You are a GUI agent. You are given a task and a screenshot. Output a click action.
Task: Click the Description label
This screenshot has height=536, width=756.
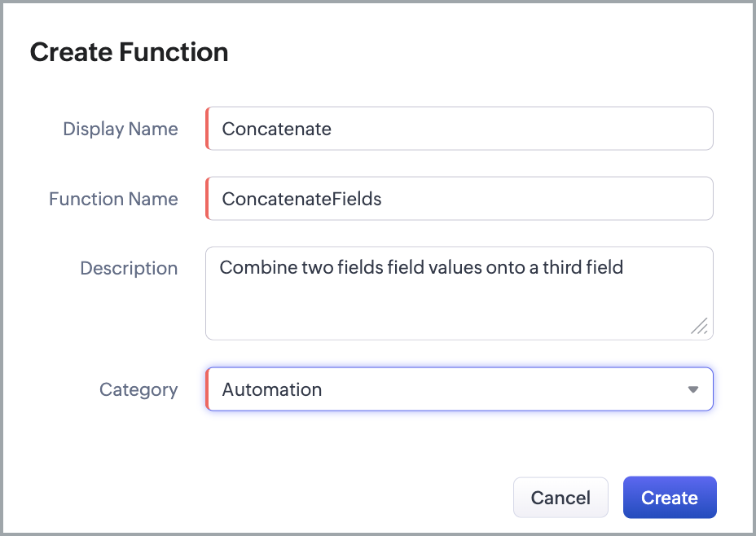tap(129, 268)
